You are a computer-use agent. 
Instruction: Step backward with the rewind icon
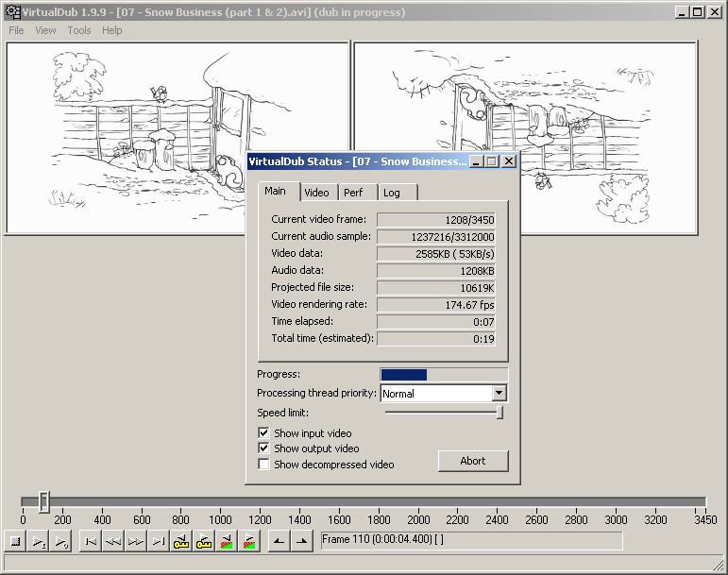(x=112, y=541)
